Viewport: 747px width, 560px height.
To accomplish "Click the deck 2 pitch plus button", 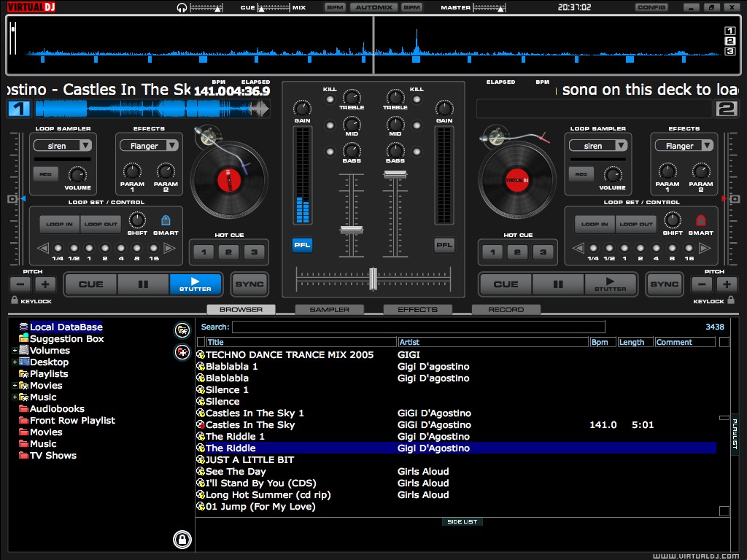I will [x=727, y=284].
